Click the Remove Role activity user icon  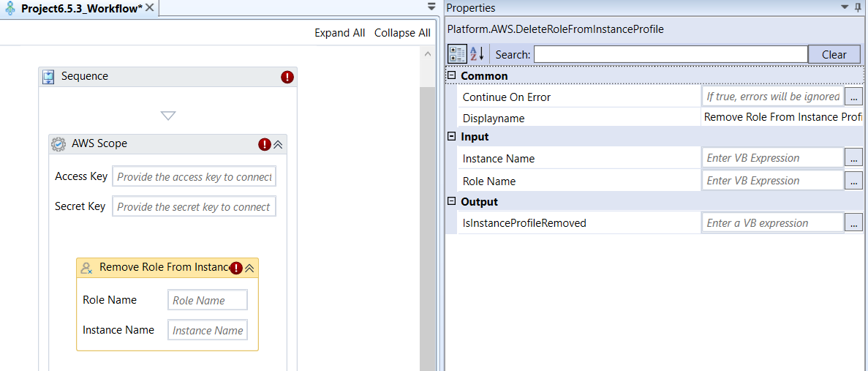(x=86, y=268)
